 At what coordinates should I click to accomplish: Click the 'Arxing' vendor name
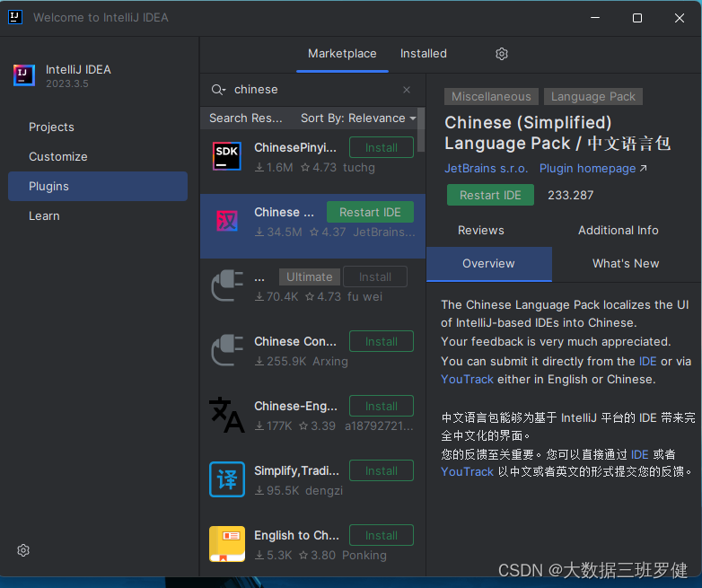pos(330,361)
